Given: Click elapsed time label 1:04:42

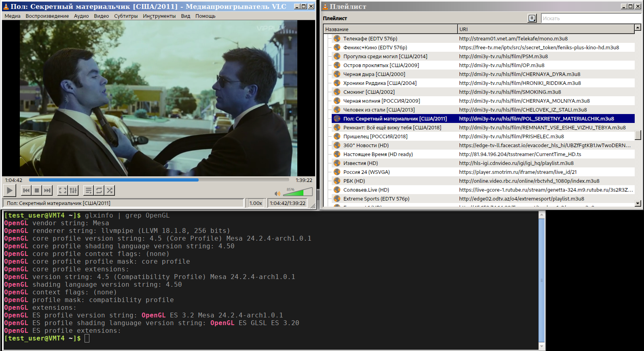Looking at the screenshot, I should (14, 180).
